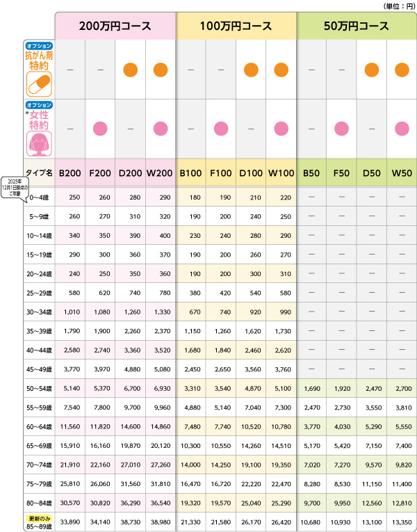Select the 50万円コース header
The width and height of the screenshot is (417, 532).
click(357, 26)
